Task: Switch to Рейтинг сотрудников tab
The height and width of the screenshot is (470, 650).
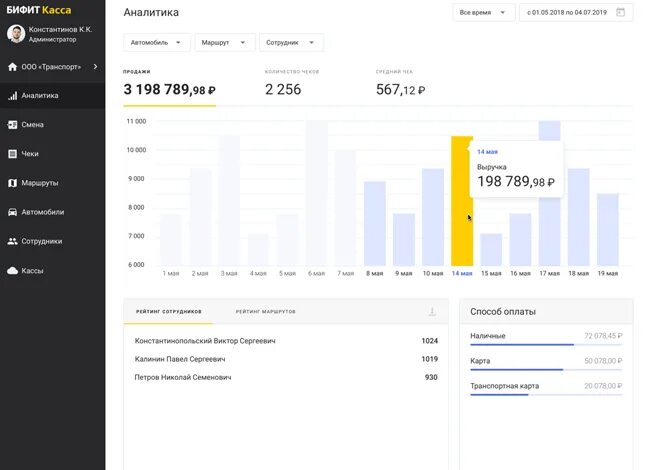Action: (x=169, y=311)
